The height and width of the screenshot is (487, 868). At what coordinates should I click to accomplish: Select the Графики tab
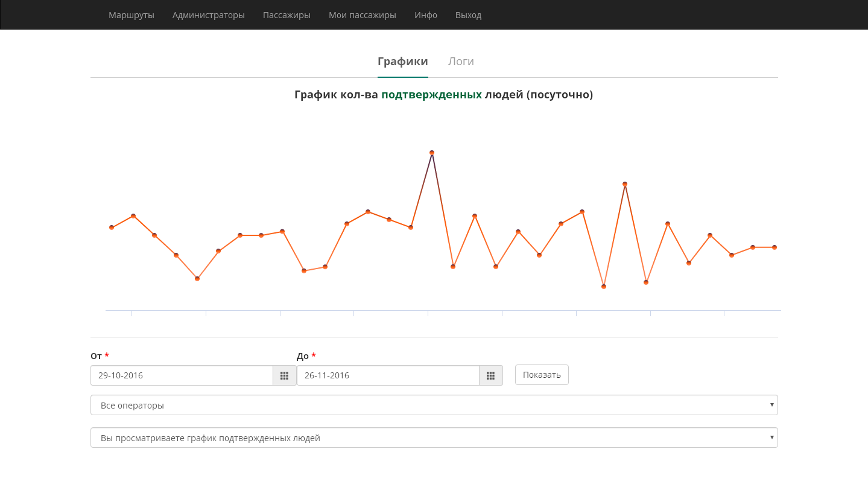(403, 62)
